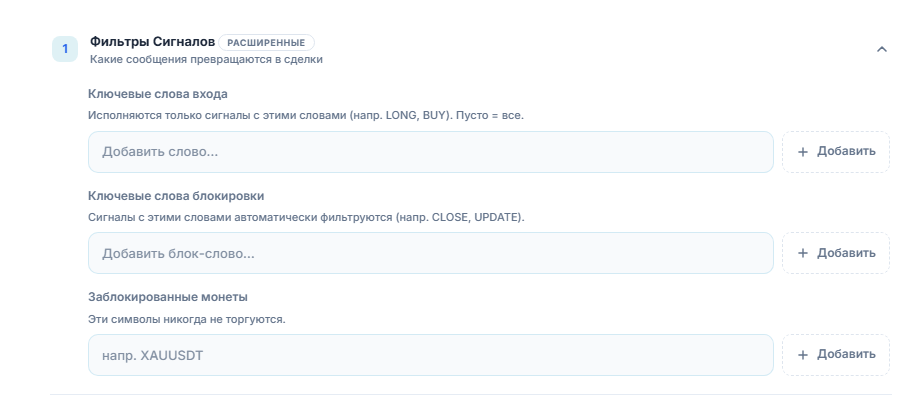Click the Ключевые слова входа label
The height and width of the screenshot is (412, 908).
(158, 94)
